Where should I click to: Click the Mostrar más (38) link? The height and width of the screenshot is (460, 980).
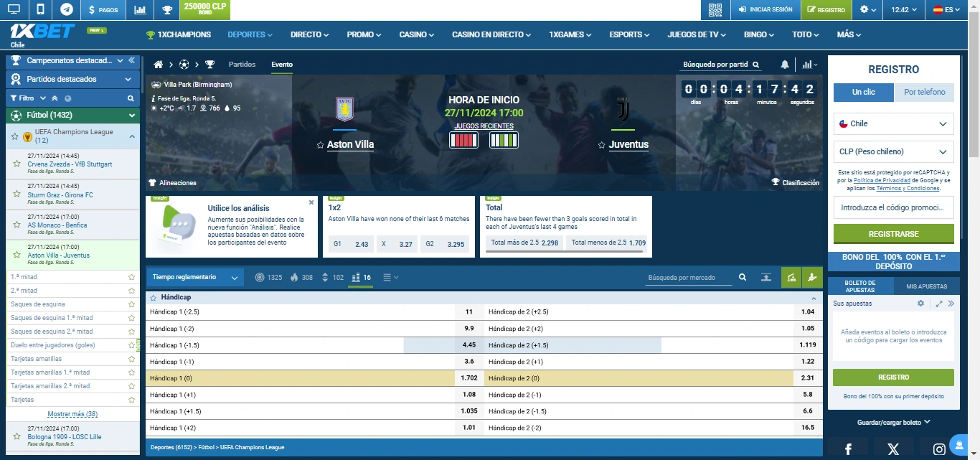pos(72,414)
